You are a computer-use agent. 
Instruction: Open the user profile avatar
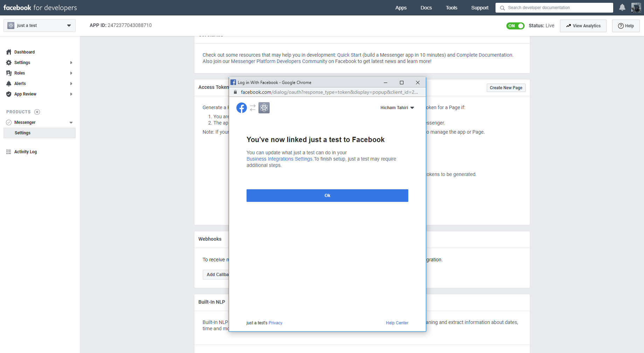pyautogui.click(x=636, y=8)
